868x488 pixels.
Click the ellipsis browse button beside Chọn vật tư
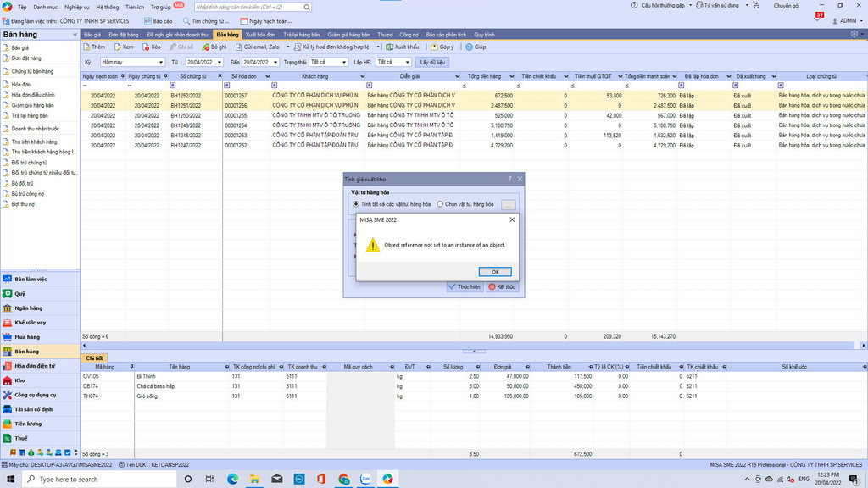[x=509, y=205]
